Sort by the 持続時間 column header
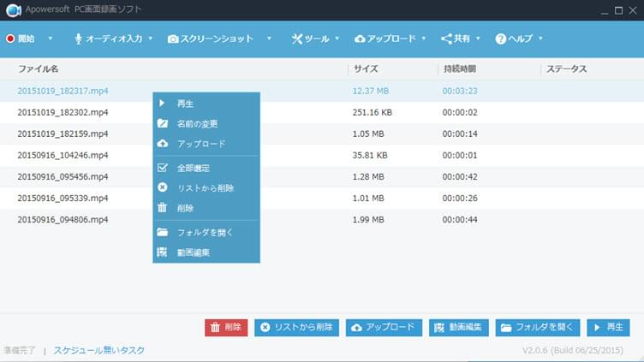Screen dimensions: 644x362 pyautogui.click(x=460, y=69)
